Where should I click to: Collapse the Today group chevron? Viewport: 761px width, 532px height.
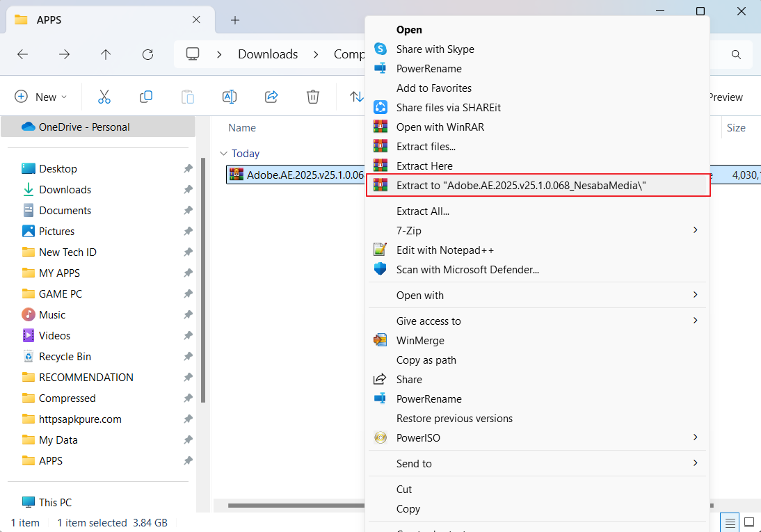pos(223,154)
